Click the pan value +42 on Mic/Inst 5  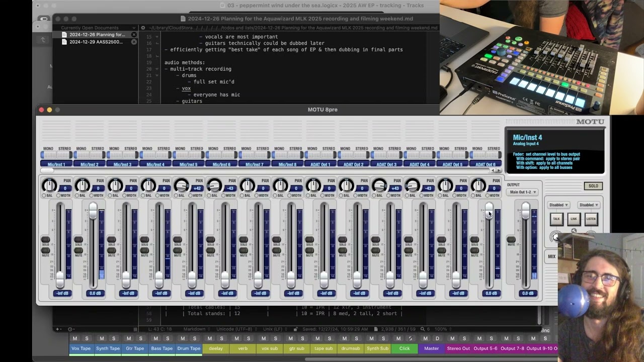click(197, 189)
